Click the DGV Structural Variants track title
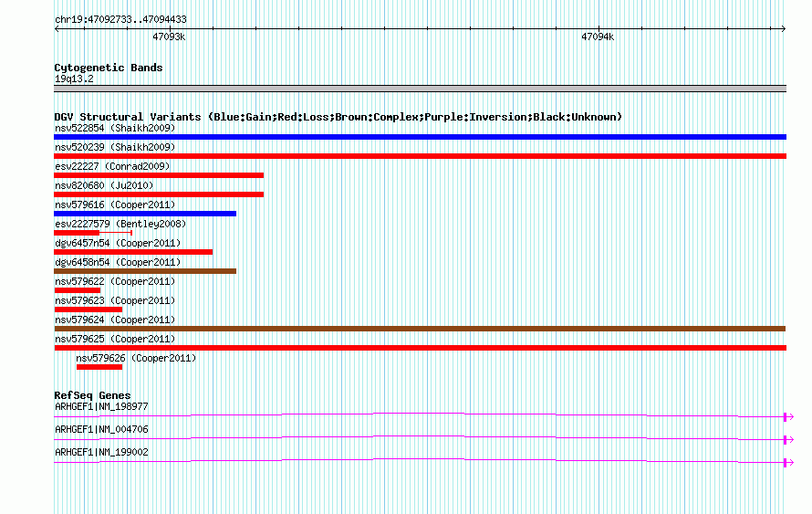The width and height of the screenshot is (812, 514). click(x=338, y=117)
